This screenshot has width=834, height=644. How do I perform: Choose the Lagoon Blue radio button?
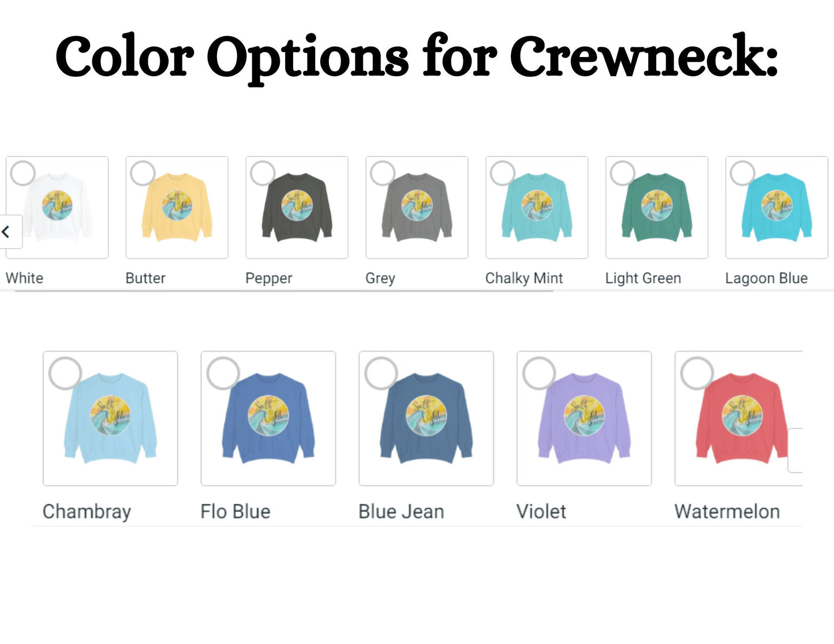click(743, 173)
